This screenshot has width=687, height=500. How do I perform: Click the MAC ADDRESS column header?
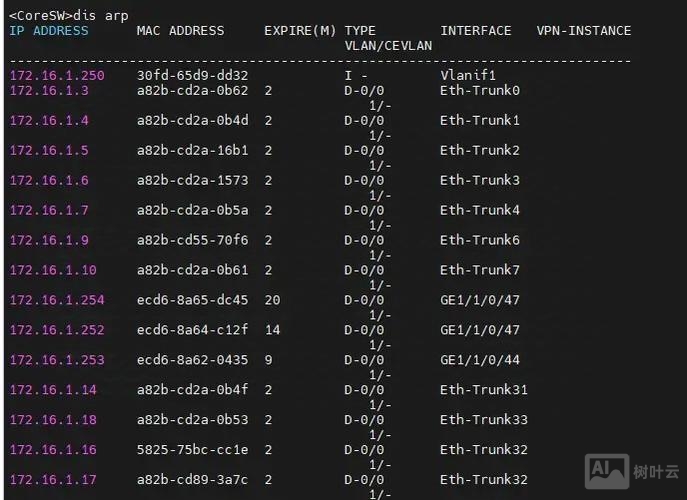click(x=180, y=31)
